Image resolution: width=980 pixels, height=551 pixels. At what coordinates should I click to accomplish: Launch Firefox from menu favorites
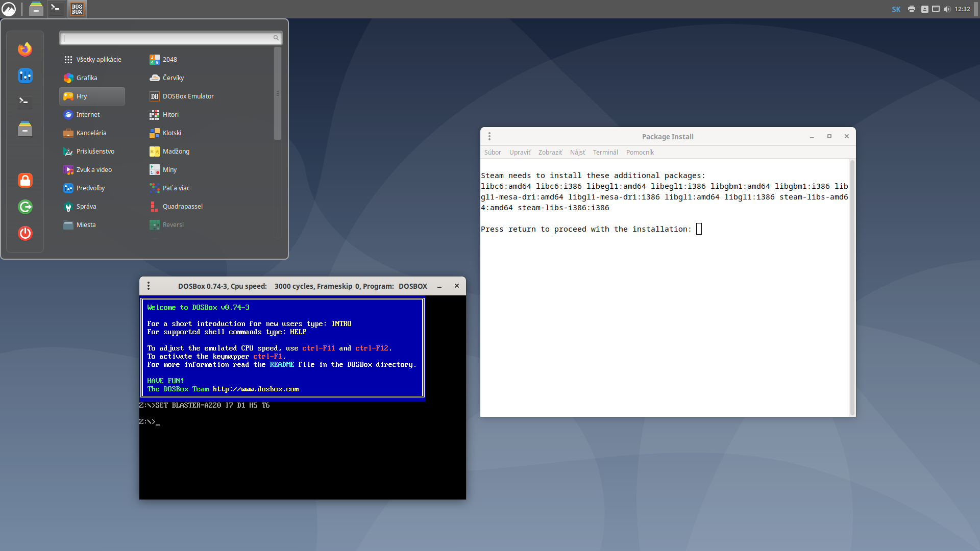tap(25, 49)
